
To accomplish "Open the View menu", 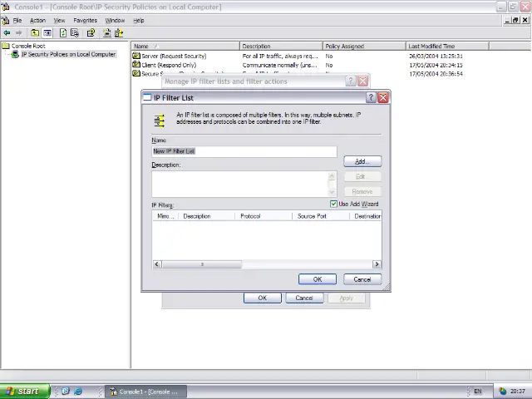I will pos(59,20).
